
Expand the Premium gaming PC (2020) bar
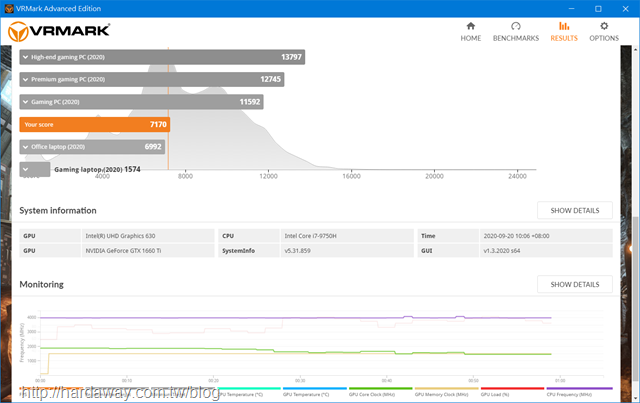(x=152, y=79)
